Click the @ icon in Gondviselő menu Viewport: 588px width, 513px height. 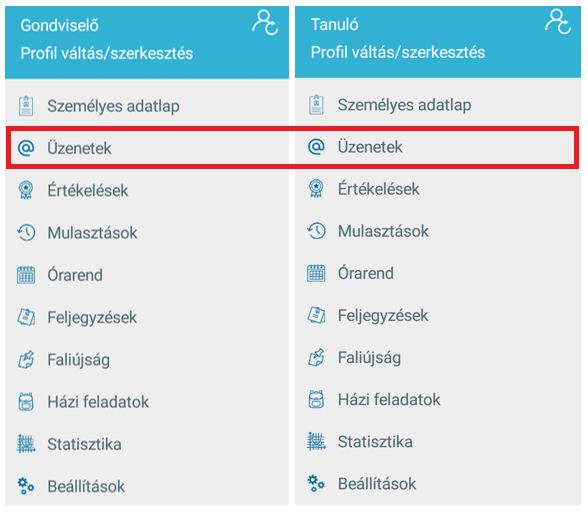tap(26, 148)
